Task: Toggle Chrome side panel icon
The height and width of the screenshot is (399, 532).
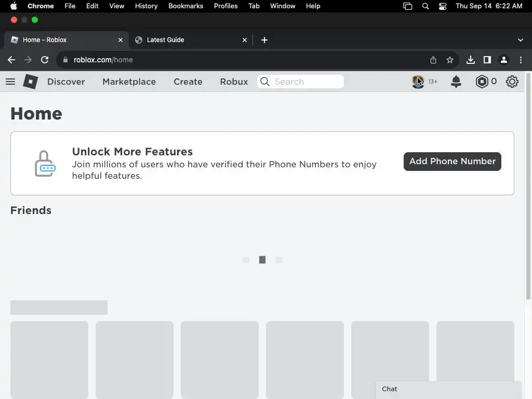Action: [487, 60]
